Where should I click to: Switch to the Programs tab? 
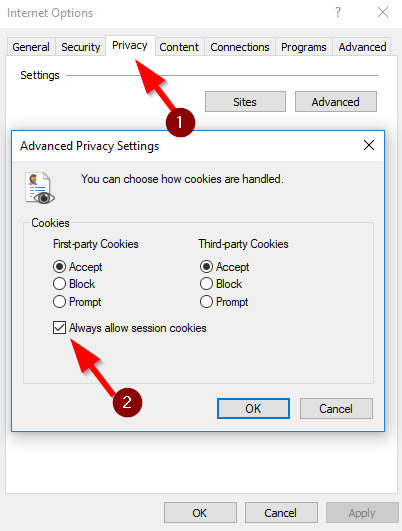304,47
